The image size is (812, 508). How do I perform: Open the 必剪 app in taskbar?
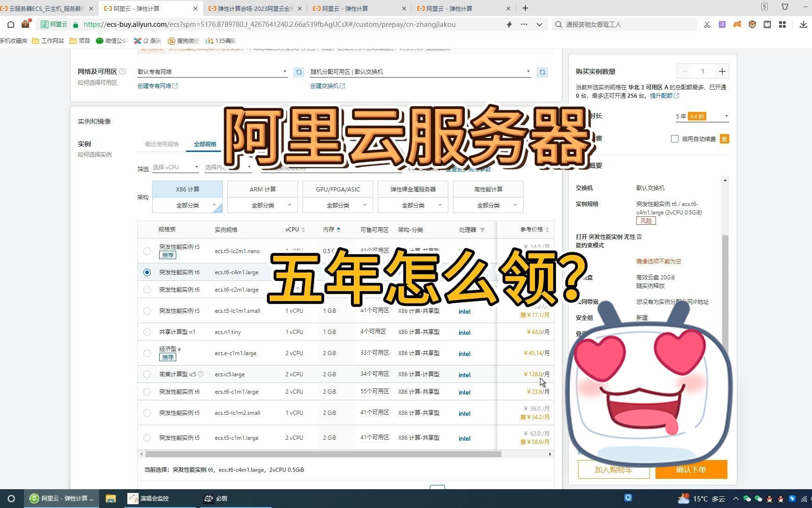pos(216,499)
